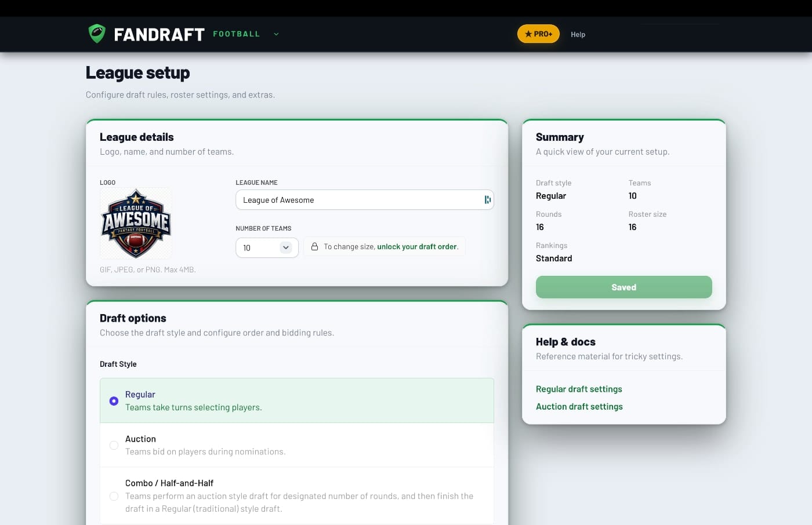Click the padlock icon beside team size note
812x525 pixels.
click(x=314, y=246)
